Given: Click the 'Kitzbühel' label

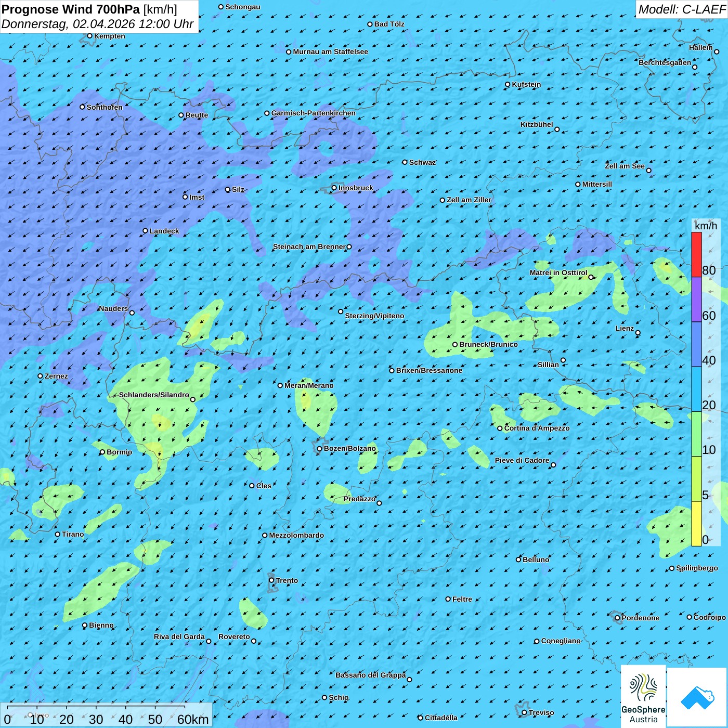Looking at the screenshot, I should click(x=537, y=124).
